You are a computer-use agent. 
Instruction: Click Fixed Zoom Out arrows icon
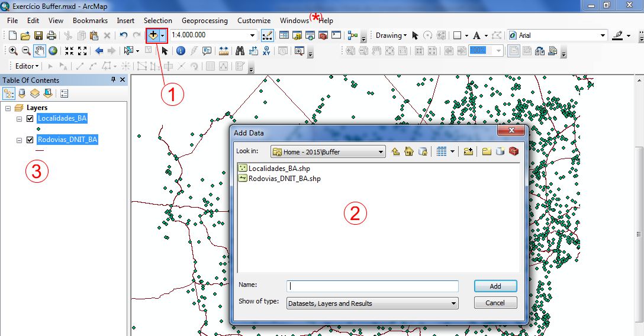tap(82, 51)
